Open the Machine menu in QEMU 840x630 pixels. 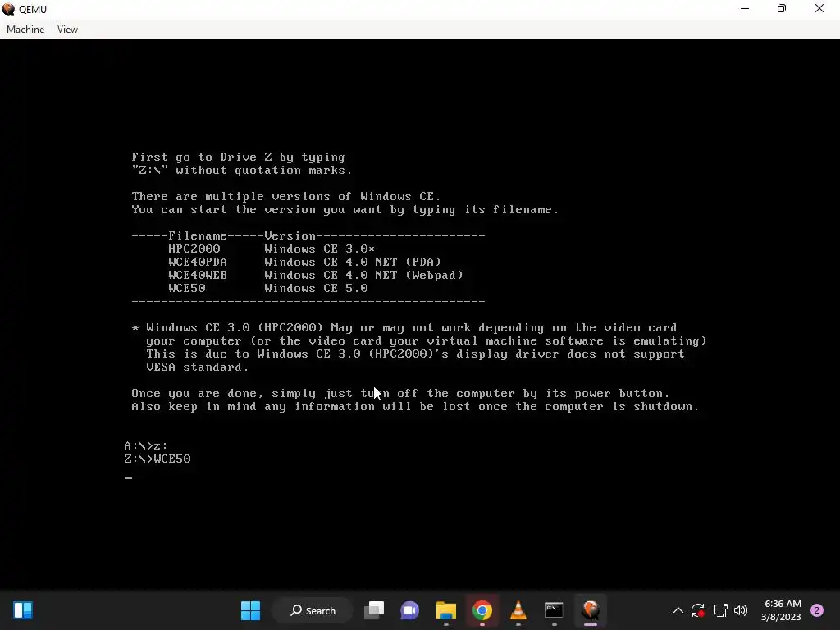coord(25,30)
